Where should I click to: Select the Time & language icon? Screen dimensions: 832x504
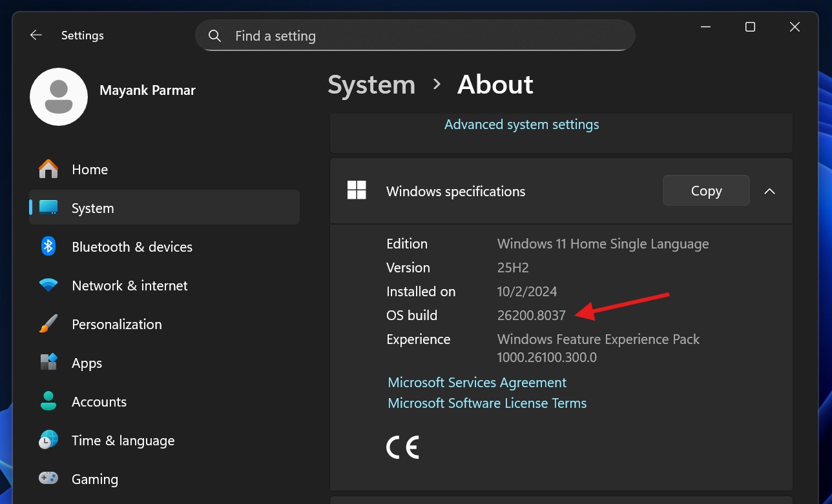[x=48, y=440]
